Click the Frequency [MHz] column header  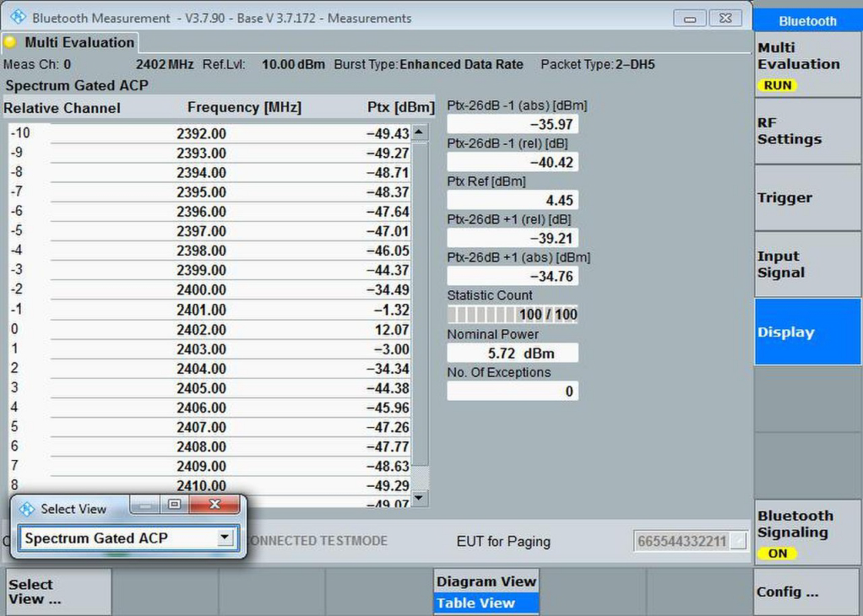tap(244, 107)
